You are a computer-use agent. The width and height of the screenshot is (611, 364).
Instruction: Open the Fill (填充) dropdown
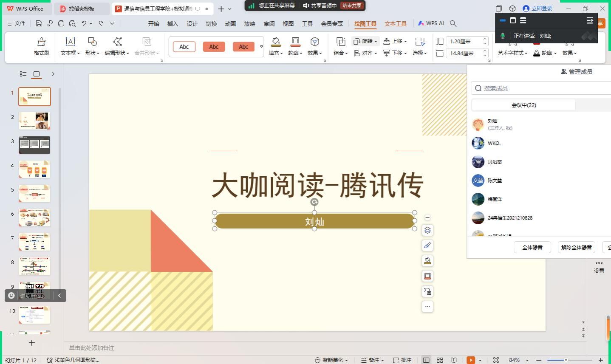276,53
